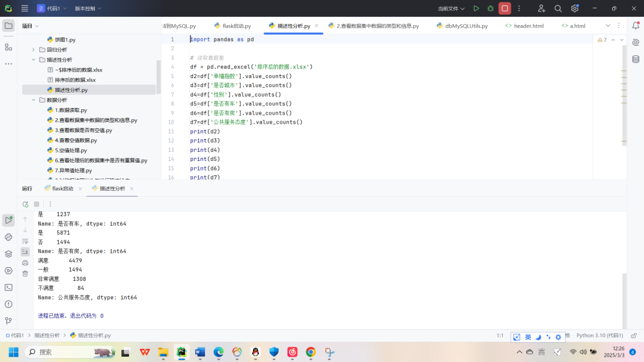The width and height of the screenshot is (644, 362).
Task: Open the Git version control tool icon
Action: click(8, 321)
